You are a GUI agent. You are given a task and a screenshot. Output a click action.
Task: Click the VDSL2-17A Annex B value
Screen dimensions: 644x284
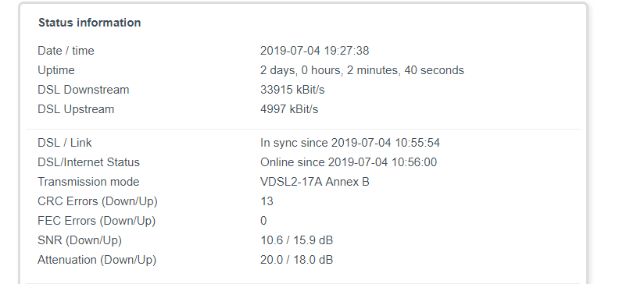(315, 182)
